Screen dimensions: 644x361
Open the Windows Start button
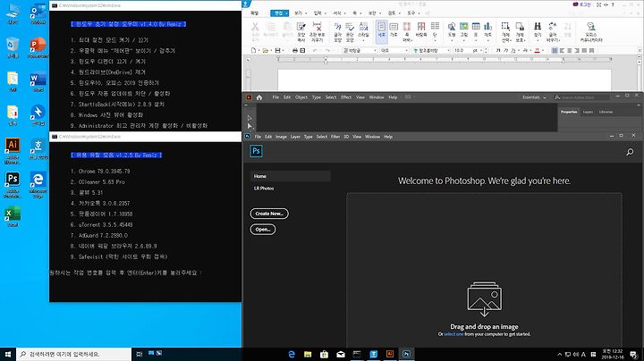pos(8,354)
